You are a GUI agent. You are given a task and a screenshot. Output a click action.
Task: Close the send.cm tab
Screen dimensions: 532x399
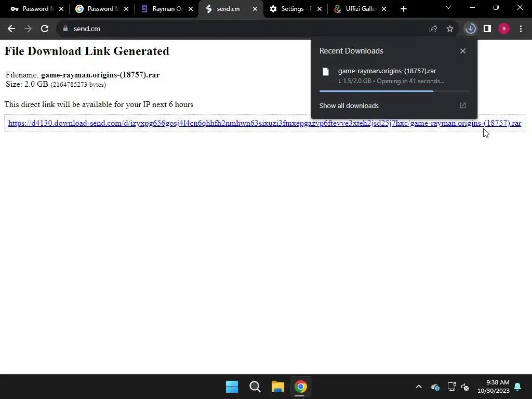tap(255, 9)
